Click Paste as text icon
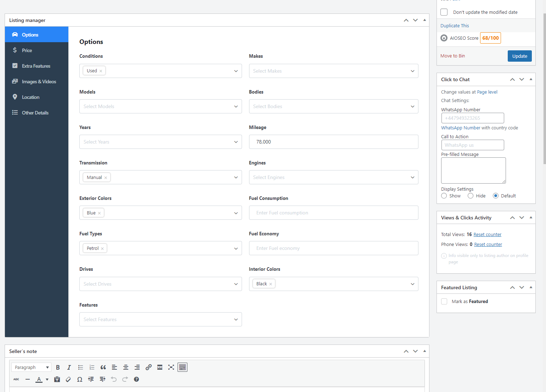This screenshot has width=546, height=392. (57, 379)
